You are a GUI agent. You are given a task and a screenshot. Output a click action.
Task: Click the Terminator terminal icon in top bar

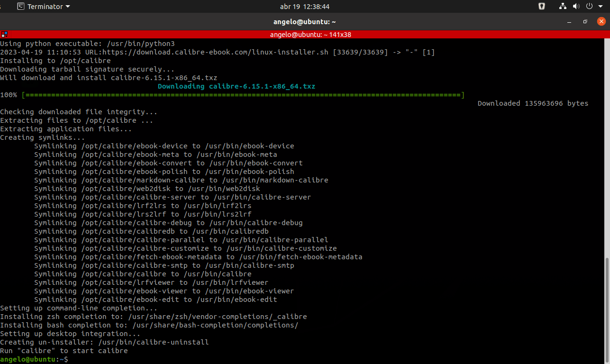[x=21, y=7]
